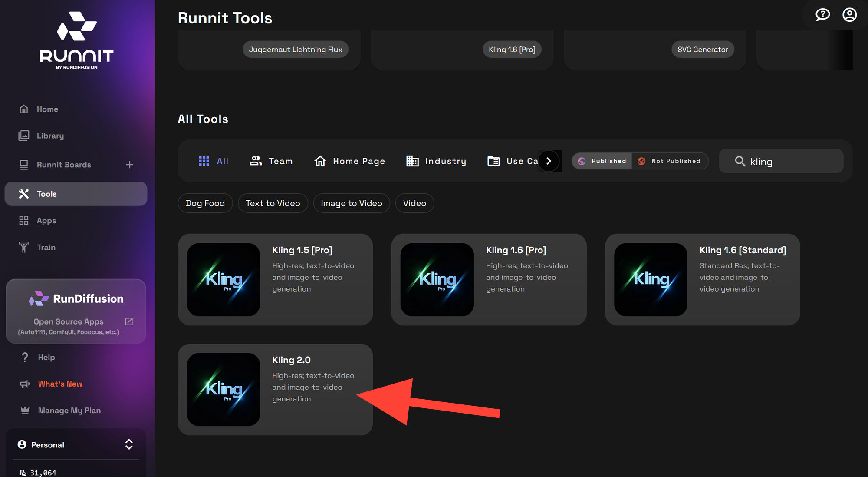Open Runnit Boards in the sidebar

(x=64, y=165)
